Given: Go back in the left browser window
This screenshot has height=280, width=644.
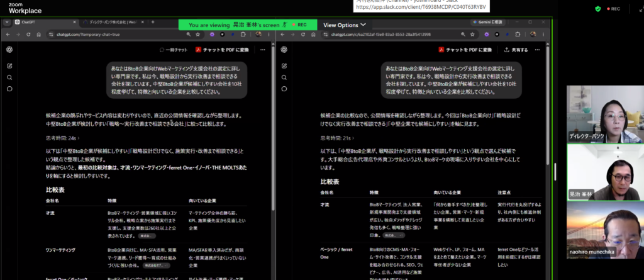Looking at the screenshot, I should (8, 35).
